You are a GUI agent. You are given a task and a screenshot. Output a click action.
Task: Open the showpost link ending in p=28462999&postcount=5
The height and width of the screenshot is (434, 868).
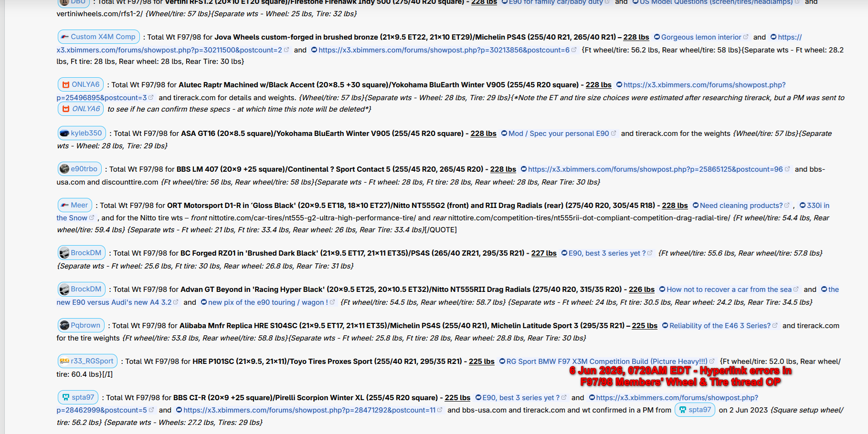(102, 410)
